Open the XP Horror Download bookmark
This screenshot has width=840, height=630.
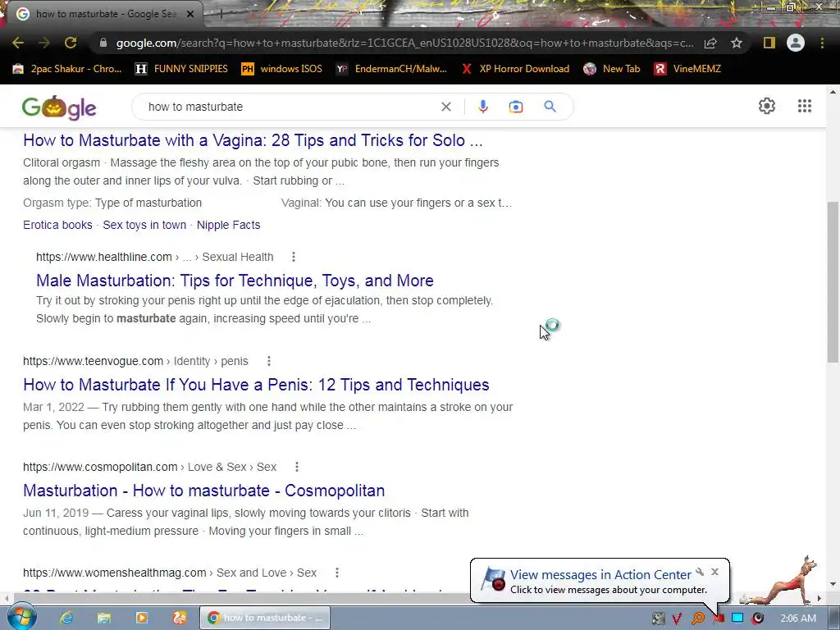click(515, 69)
